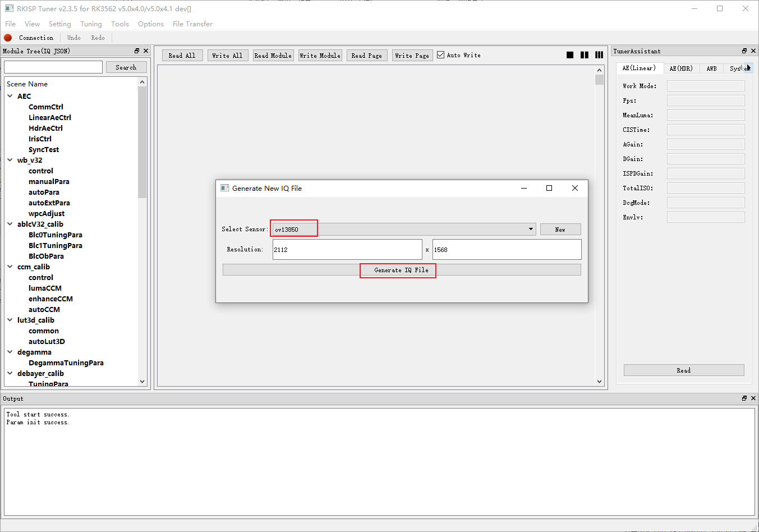Select LinearAeCtrl in the module tree
Viewport: 759px width, 532px height.
[50, 117]
